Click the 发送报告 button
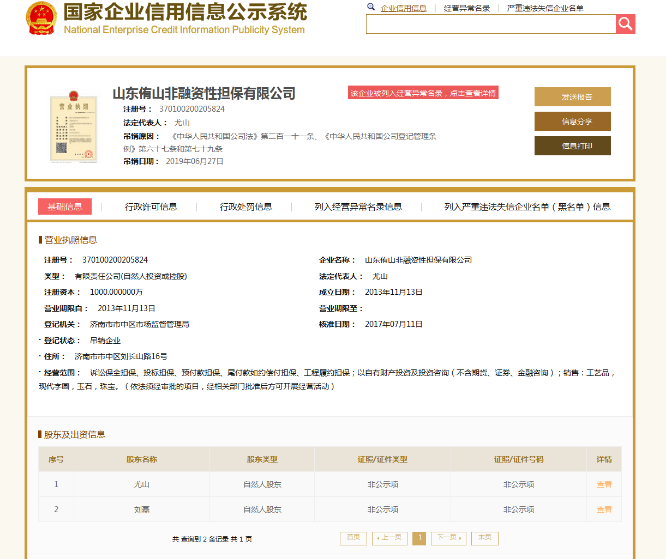 [573, 97]
